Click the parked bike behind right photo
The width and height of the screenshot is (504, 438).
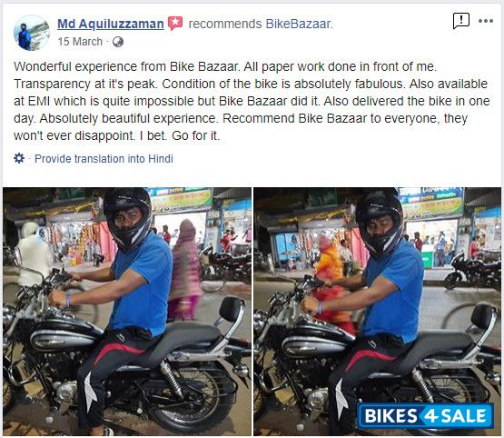(x=471, y=272)
